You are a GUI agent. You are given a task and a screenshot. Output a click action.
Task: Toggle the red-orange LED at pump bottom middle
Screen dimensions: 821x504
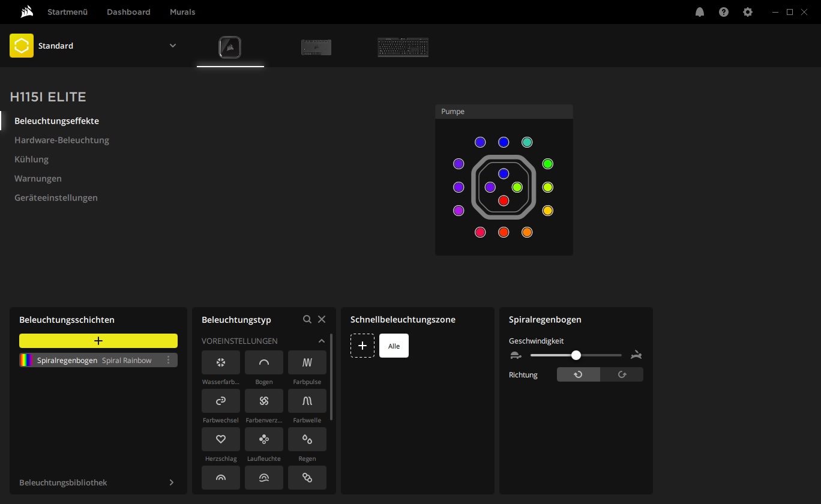point(504,232)
